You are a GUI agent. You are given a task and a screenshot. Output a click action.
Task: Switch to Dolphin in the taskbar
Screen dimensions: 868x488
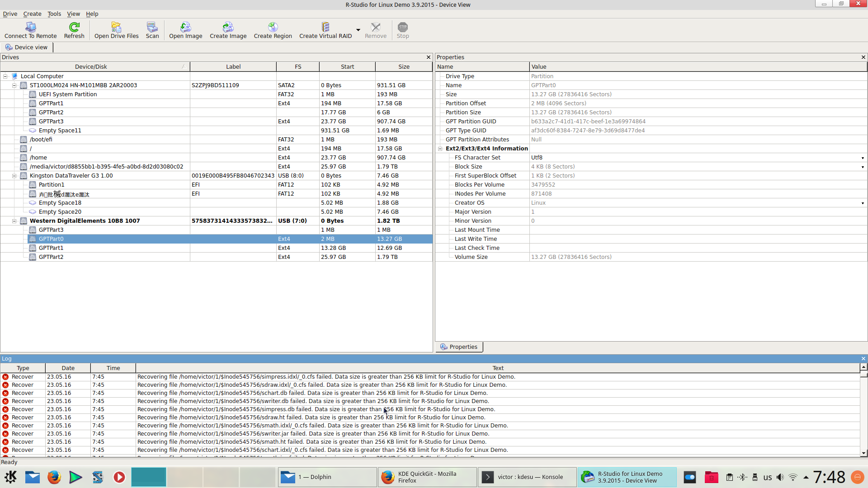[327, 477]
